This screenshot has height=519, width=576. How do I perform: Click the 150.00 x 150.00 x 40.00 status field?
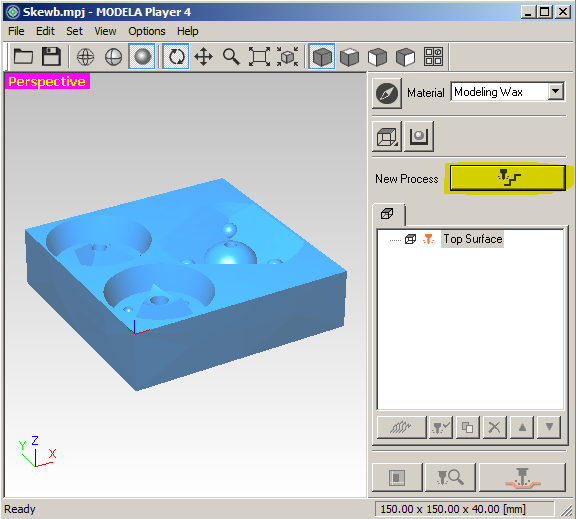pyautogui.click(x=465, y=509)
